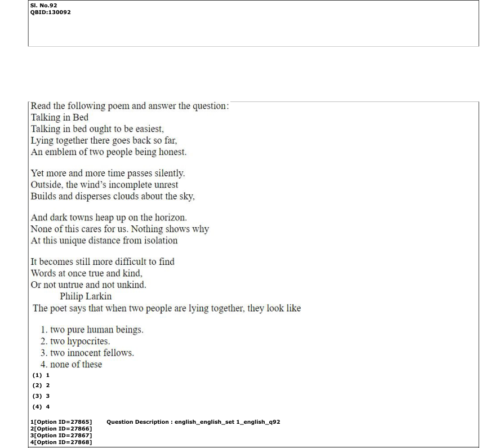Click '1[Option ID=27865]' text
Image resolution: width=503 pixels, height=448 pixels.
click(x=61, y=422)
